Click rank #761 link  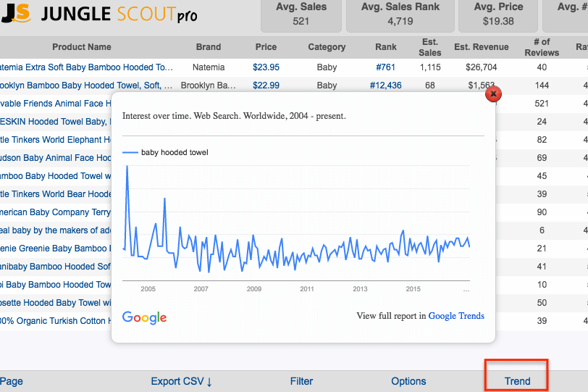(385, 67)
